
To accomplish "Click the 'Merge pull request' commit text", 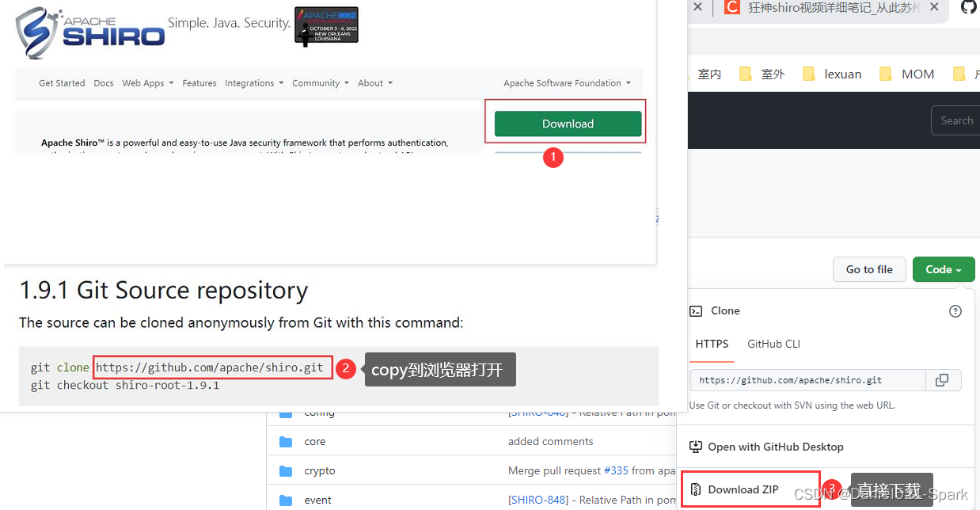I will click(554, 470).
